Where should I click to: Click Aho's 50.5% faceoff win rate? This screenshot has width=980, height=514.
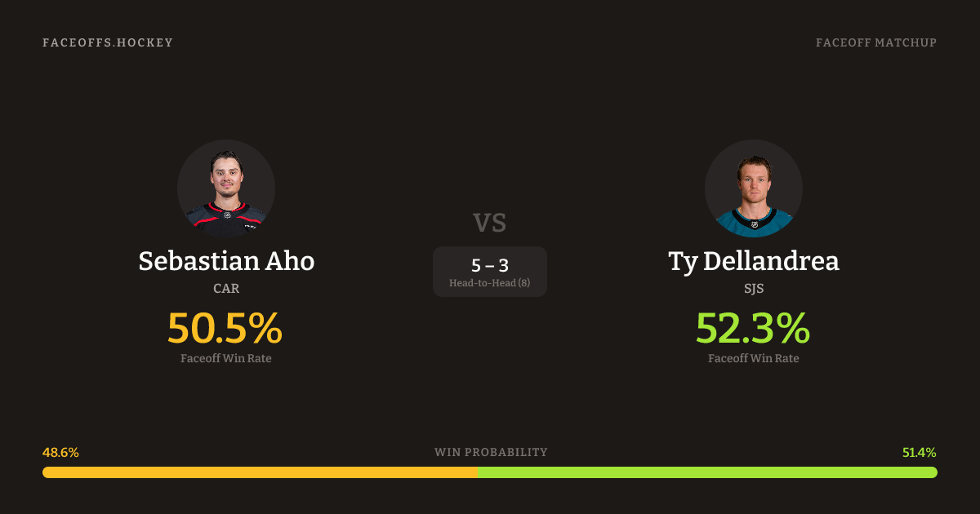coord(225,328)
